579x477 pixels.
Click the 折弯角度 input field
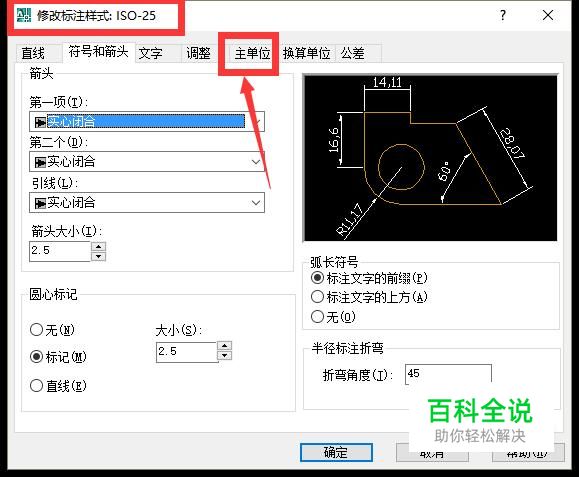(448, 374)
